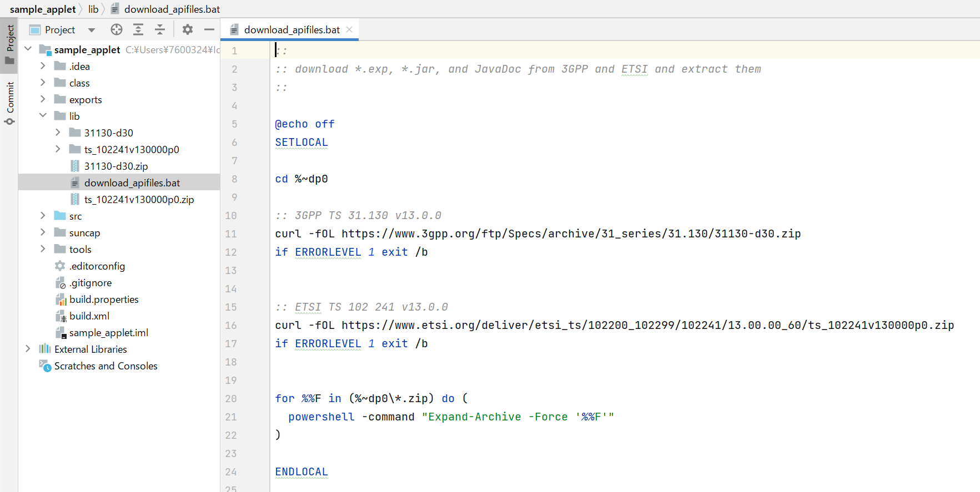
Task: Click the Expand All toolbar icon
Action: pos(138,29)
